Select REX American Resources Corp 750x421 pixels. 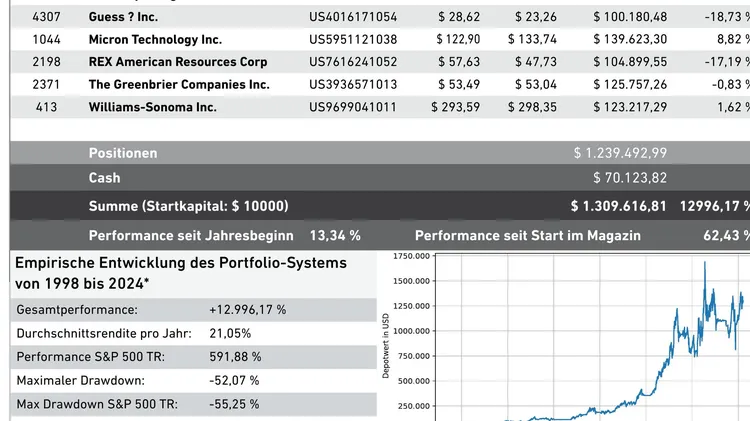tap(178, 62)
